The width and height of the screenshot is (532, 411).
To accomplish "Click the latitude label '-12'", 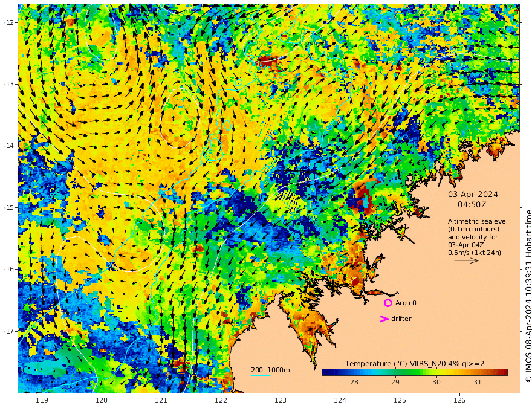I will pos(9,22).
